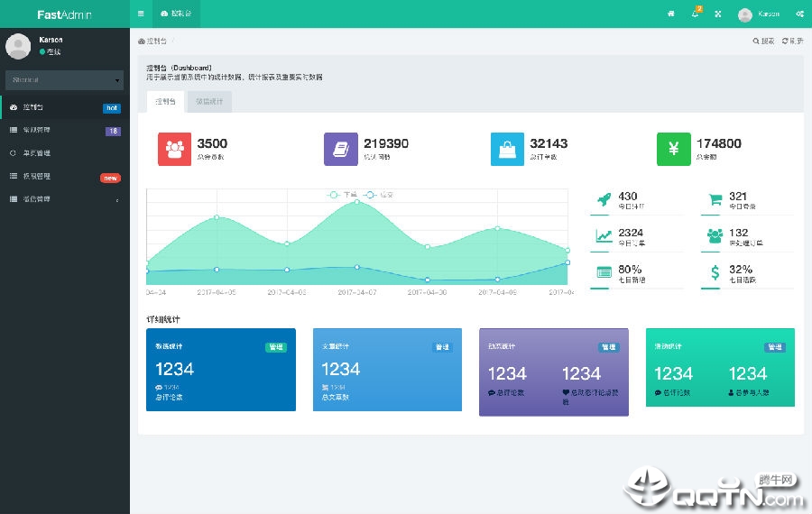Click the search link with magnifier icon
Viewport: 812px width, 514px height.
(763, 41)
